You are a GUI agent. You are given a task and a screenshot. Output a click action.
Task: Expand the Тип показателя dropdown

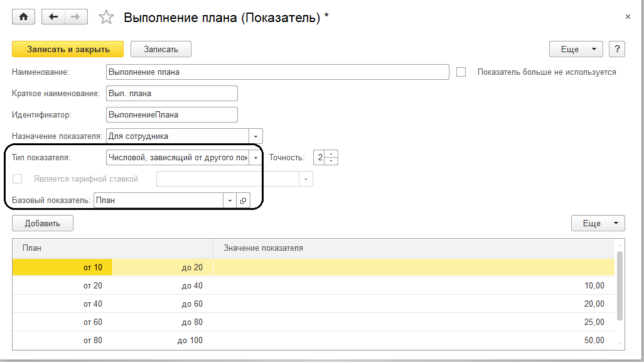255,158
